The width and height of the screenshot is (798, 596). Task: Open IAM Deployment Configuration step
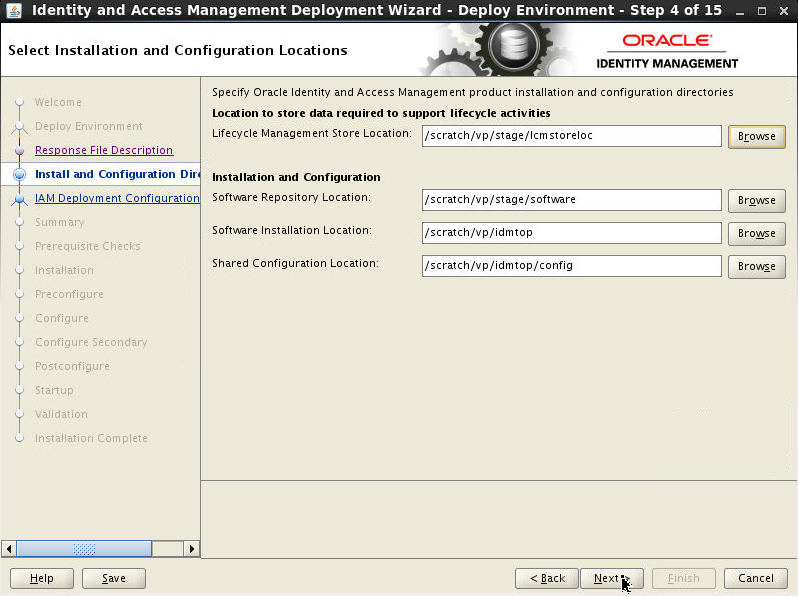point(117,198)
